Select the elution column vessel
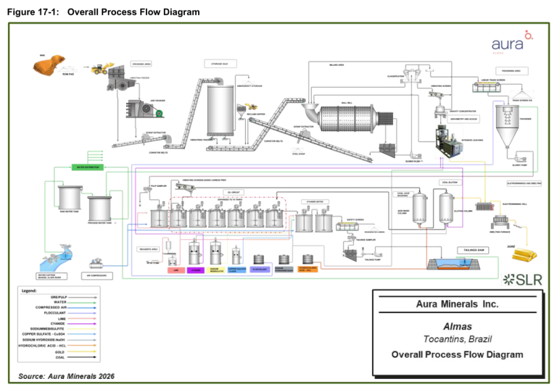The height and width of the screenshot is (392, 557). (446, 208)
